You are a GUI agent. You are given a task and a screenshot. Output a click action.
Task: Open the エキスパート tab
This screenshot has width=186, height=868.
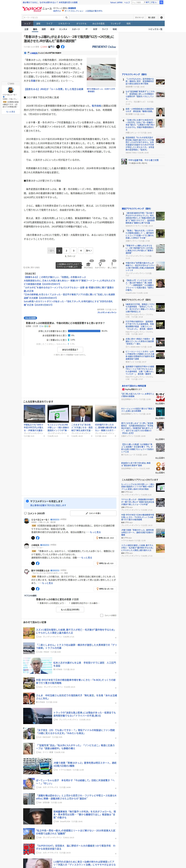click(x=64, y=24)
